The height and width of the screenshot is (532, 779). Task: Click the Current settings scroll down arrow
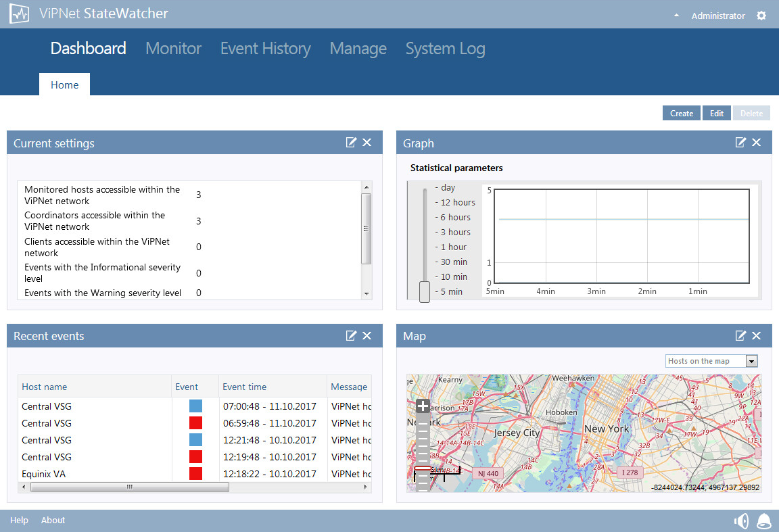tap(367, 293)
